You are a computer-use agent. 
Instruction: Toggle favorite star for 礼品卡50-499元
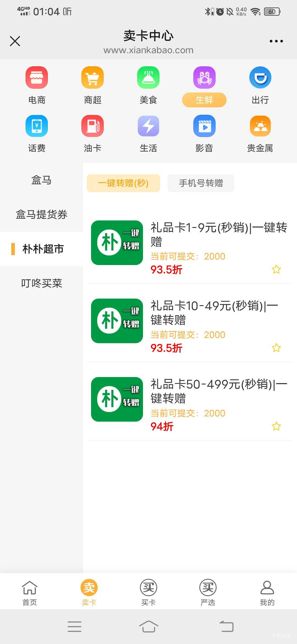pyautogui.click(x=276, y=426)
